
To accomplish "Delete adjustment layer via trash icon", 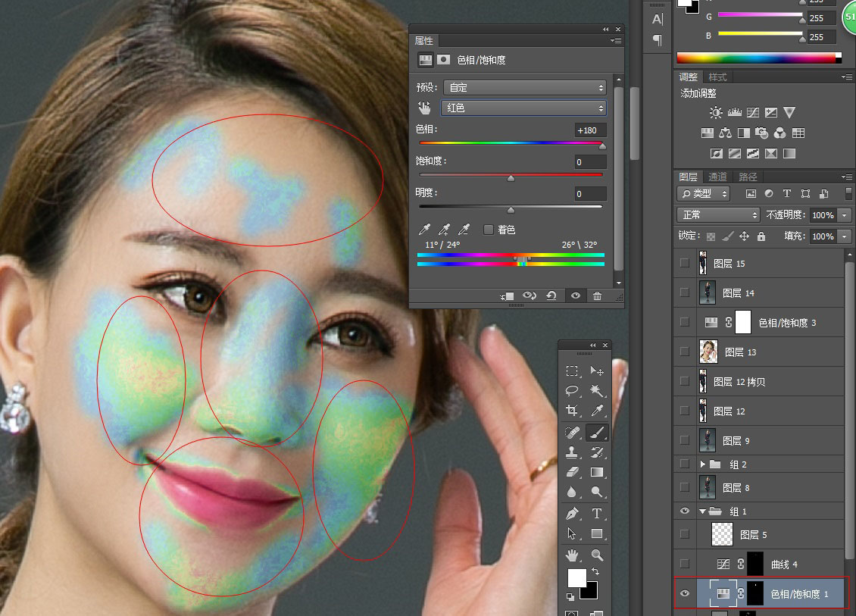I will [597, 296].
